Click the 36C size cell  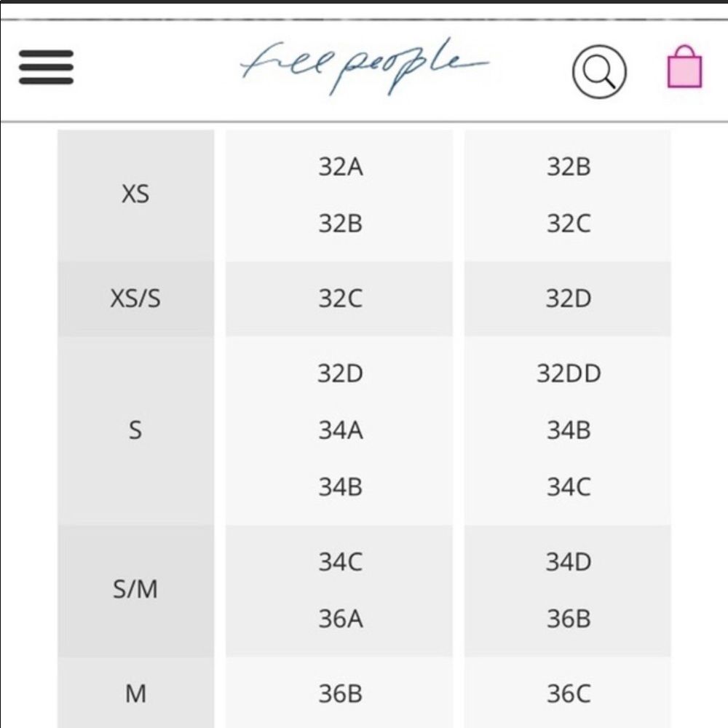click(569, 694)
